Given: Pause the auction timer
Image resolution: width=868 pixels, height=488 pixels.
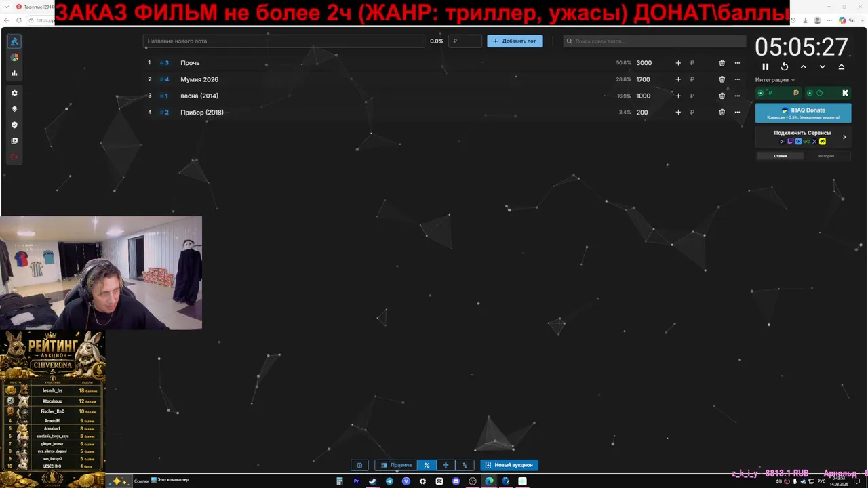Looking at the screenshot, I should [x=766, y=66].
